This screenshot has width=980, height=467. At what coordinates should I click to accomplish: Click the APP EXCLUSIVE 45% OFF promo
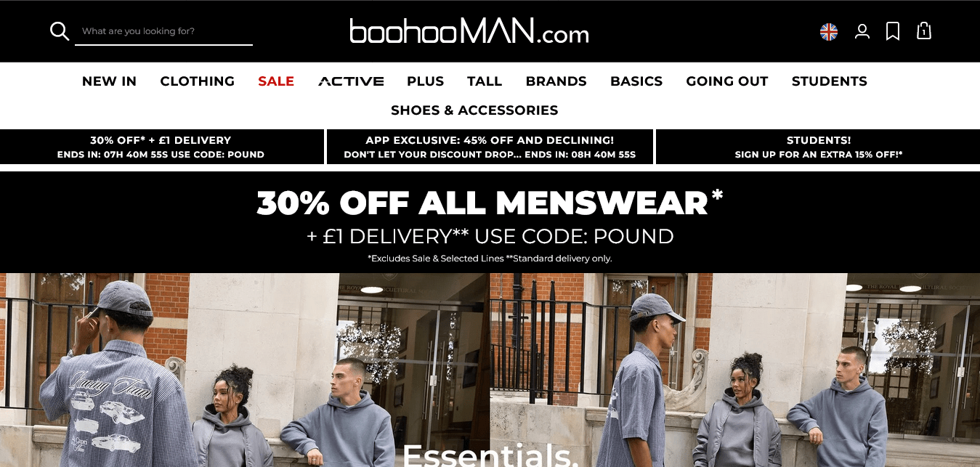point(490,147)
